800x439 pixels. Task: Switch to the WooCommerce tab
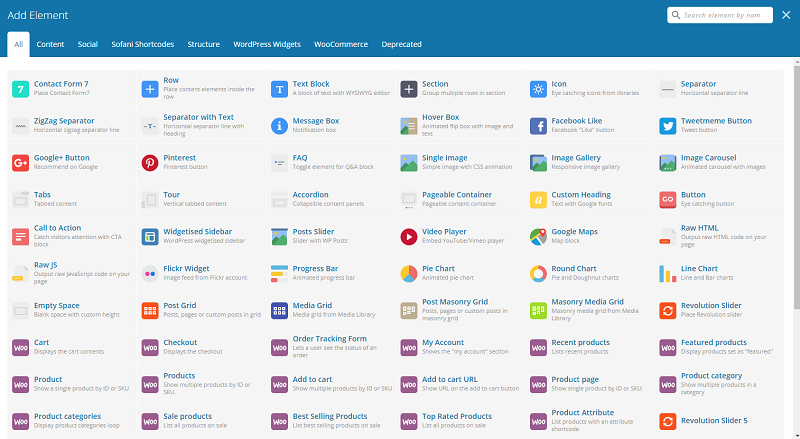341,44
